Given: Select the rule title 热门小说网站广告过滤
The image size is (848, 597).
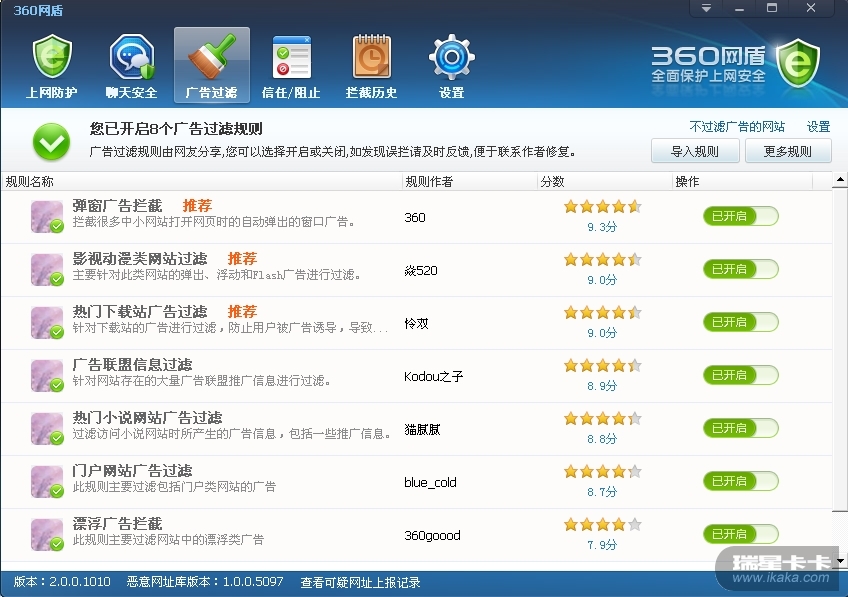Looking at the screenshot, I should 148,417.
